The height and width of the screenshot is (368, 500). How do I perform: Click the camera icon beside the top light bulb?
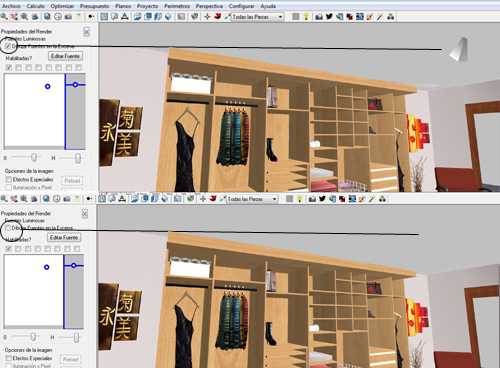coord(319,17)
